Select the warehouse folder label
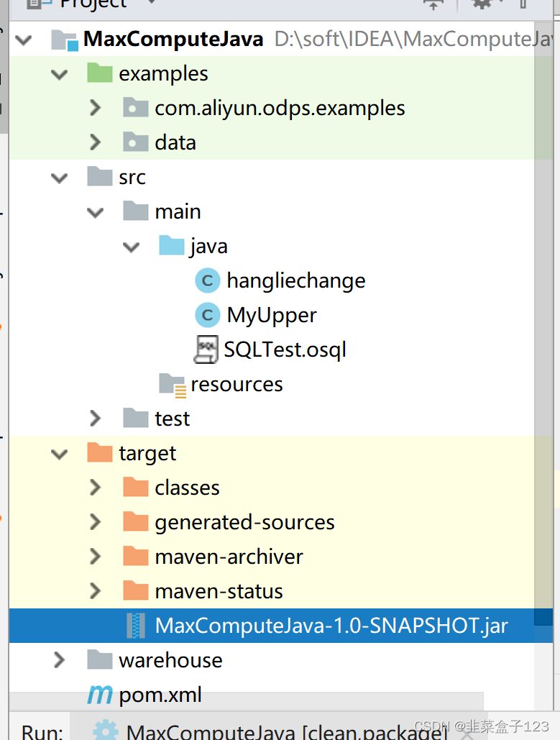560x740 pixels. [170, 660]
